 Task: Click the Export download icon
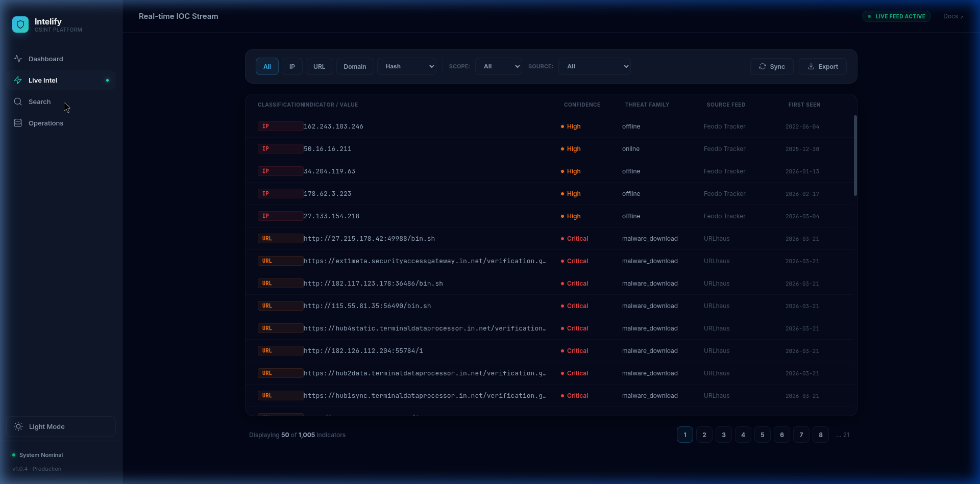click(811, 66)
